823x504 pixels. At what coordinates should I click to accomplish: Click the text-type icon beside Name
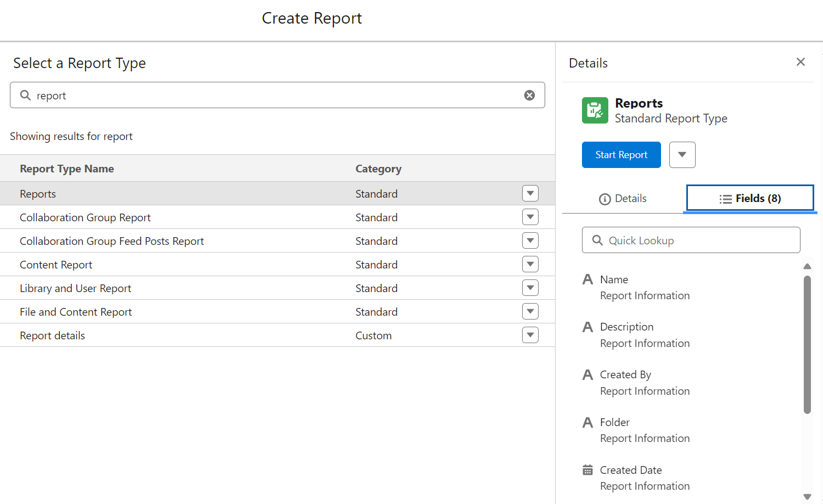[x=587, y=279]
